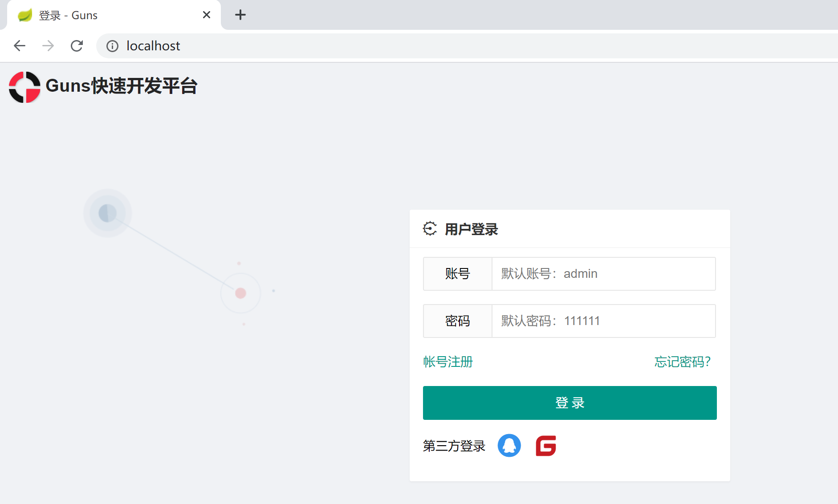The height and width of the screenshot is (504, 838).
Task: Click the 登录 login button
Action: coord(570,403)
